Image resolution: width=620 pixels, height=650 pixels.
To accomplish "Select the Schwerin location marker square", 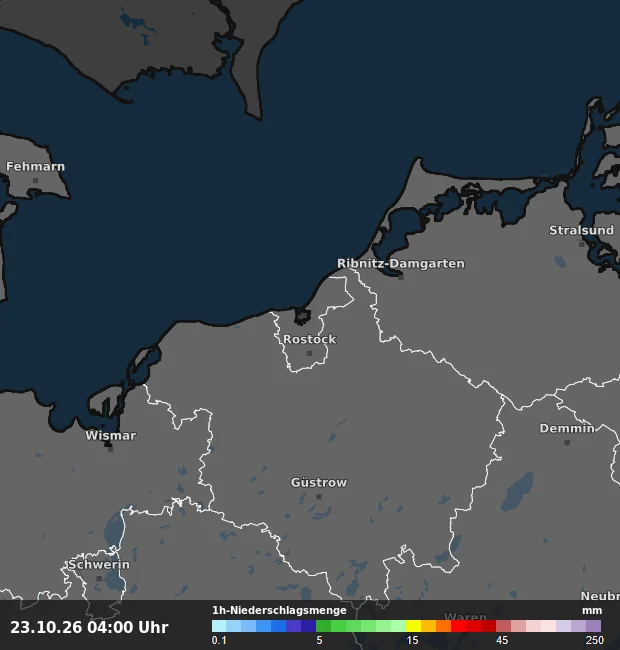I will tap(99, 578).
